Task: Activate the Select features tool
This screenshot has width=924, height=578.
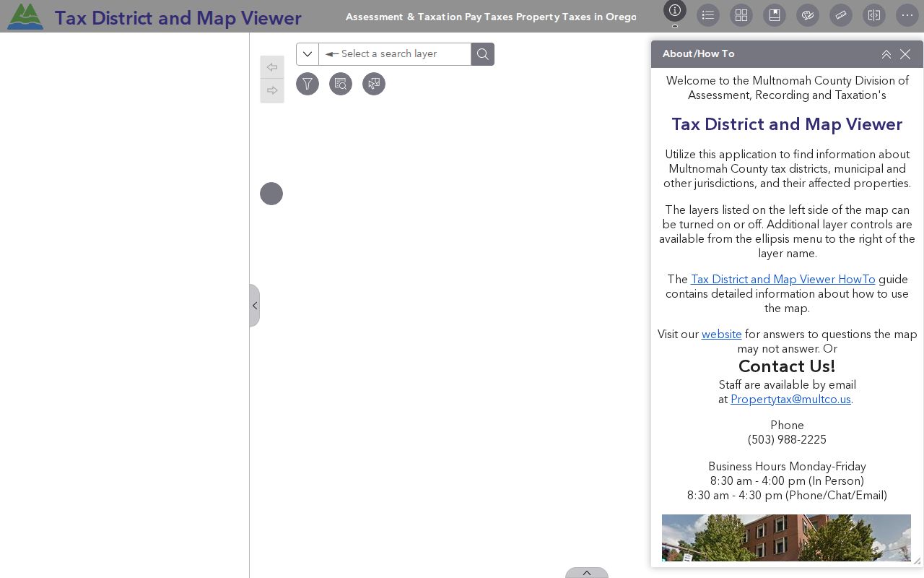Action: [374, 84]
